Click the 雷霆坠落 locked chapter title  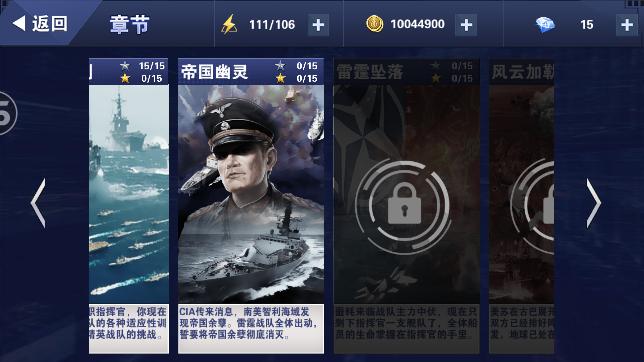pos(370,72)
